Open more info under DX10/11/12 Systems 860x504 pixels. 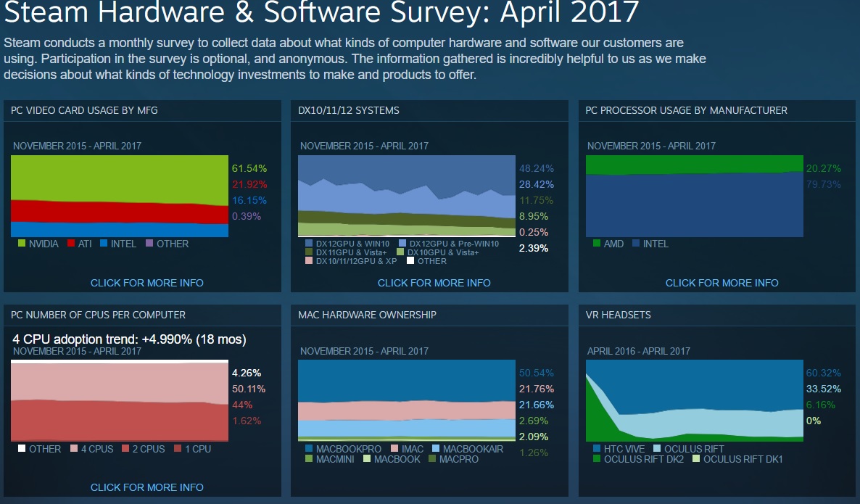pyautogui.click(x=434, y=283)
